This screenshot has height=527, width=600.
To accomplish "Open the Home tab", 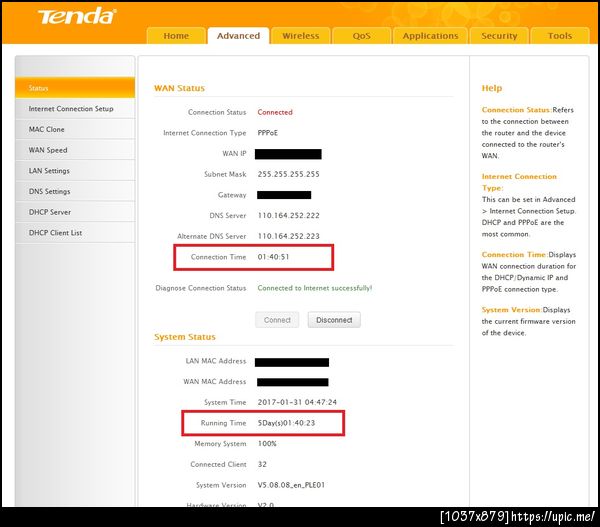I will pyautogui.click(x=176, y=36).
